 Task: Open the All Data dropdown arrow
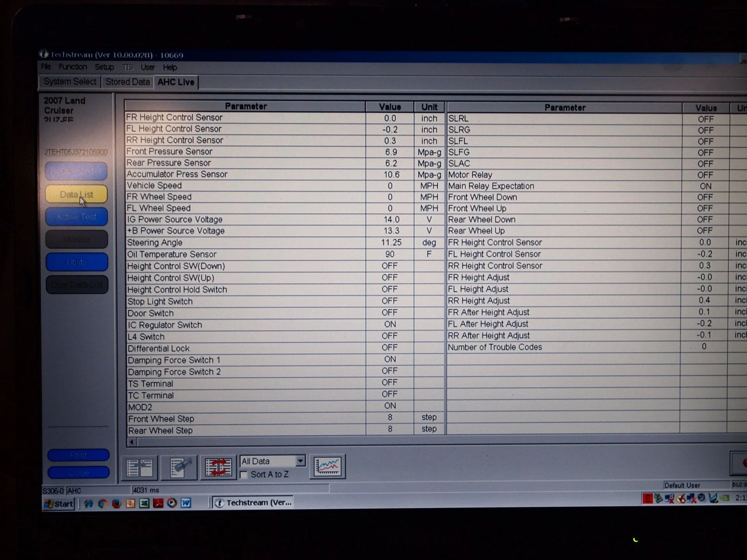(300, 461)
